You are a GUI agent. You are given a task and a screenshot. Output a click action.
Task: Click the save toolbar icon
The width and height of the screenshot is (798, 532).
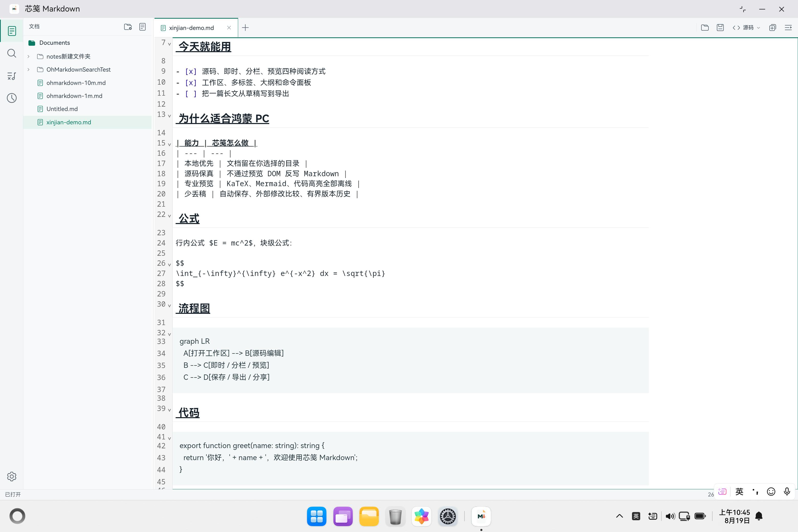720,27
